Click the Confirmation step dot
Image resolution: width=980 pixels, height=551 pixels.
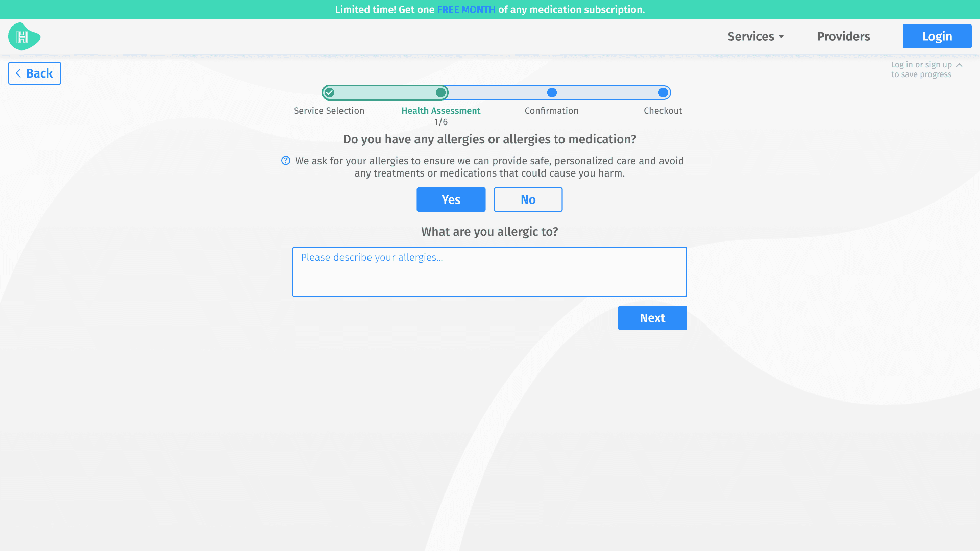point(552,93)
